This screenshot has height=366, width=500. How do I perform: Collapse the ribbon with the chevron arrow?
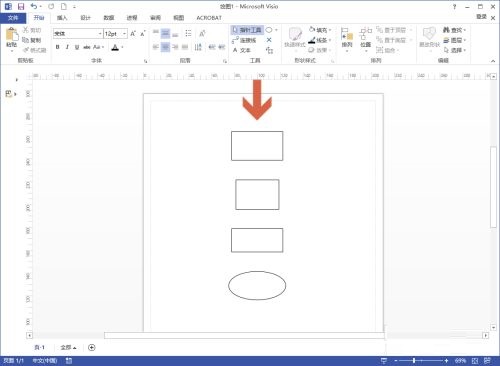click(x=493, y=61)
